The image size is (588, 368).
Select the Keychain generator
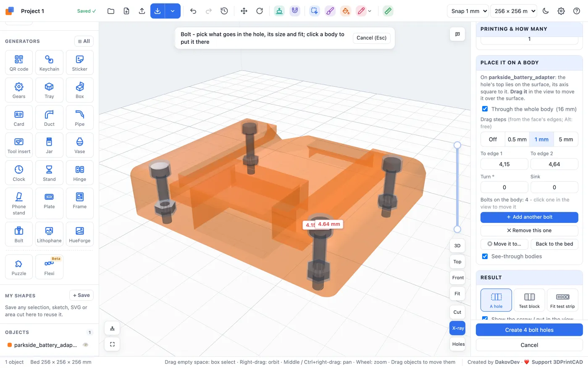(x=49, y=63)
